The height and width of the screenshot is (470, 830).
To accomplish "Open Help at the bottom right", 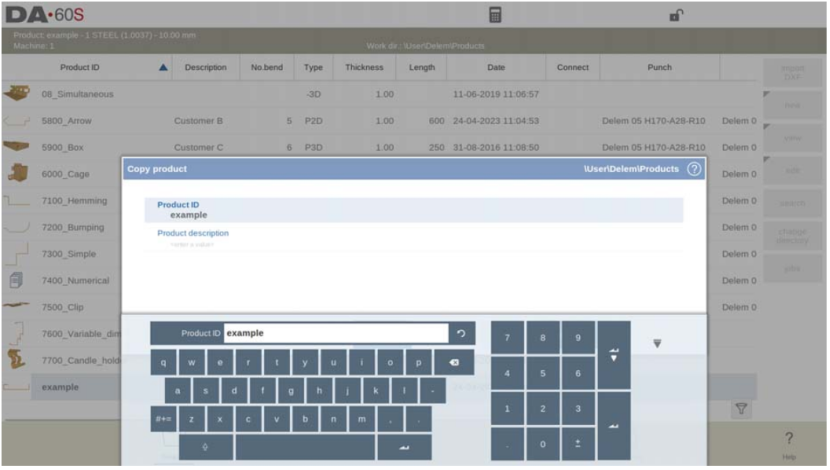I will [x=789, y=444].
